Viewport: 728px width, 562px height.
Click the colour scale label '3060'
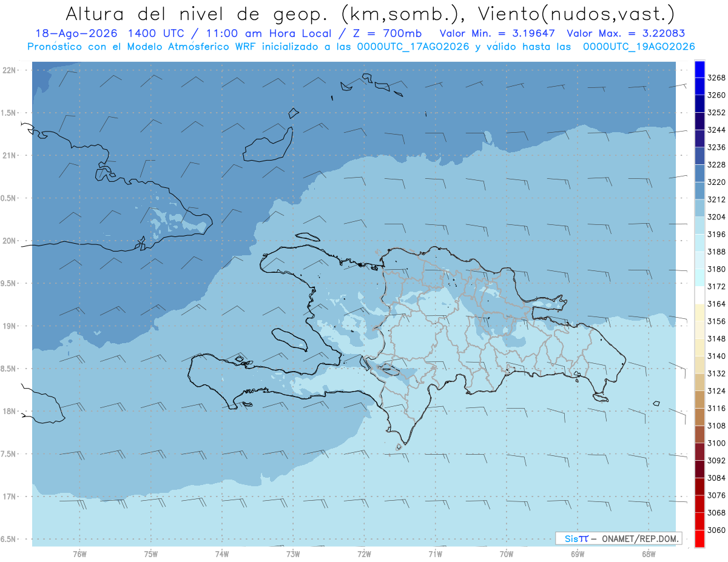tap(716, 530)
